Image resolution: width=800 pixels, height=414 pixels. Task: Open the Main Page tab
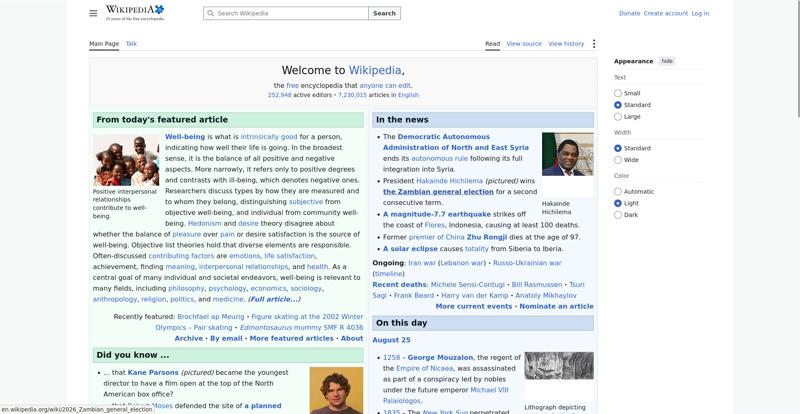pyautogui.click(x=104, y=44)
